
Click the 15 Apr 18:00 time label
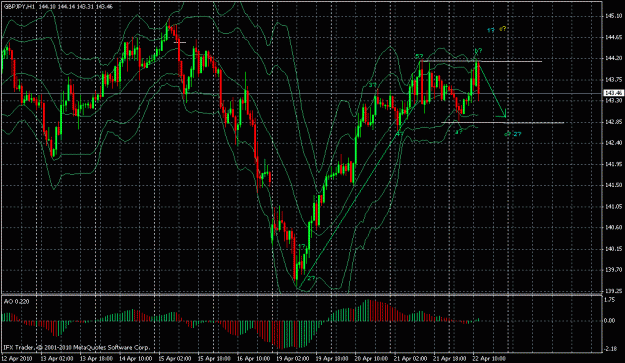pos(214,358)
